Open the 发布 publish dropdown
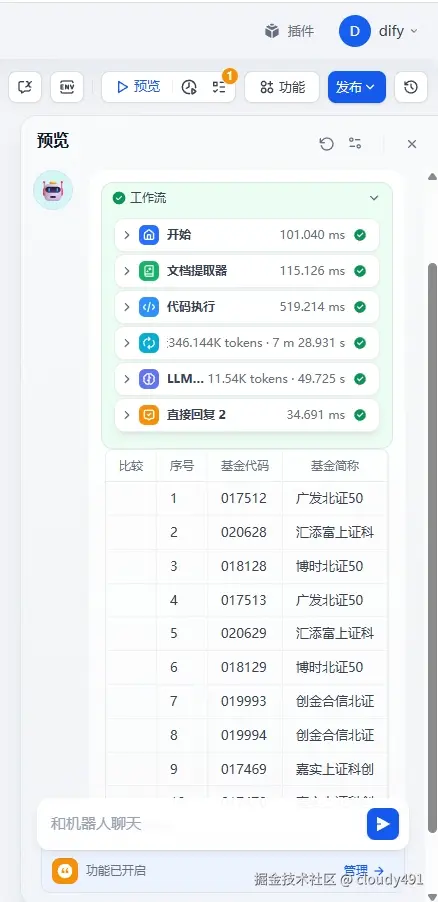Image resolution: width=438 pixels, height=902 pixels. tap(357, 87)
